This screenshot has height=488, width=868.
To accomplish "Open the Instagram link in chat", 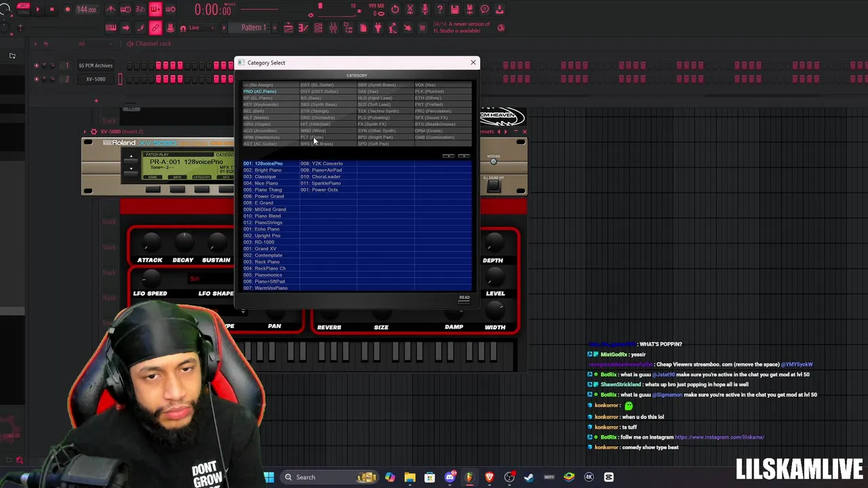I will coord(719,437).
